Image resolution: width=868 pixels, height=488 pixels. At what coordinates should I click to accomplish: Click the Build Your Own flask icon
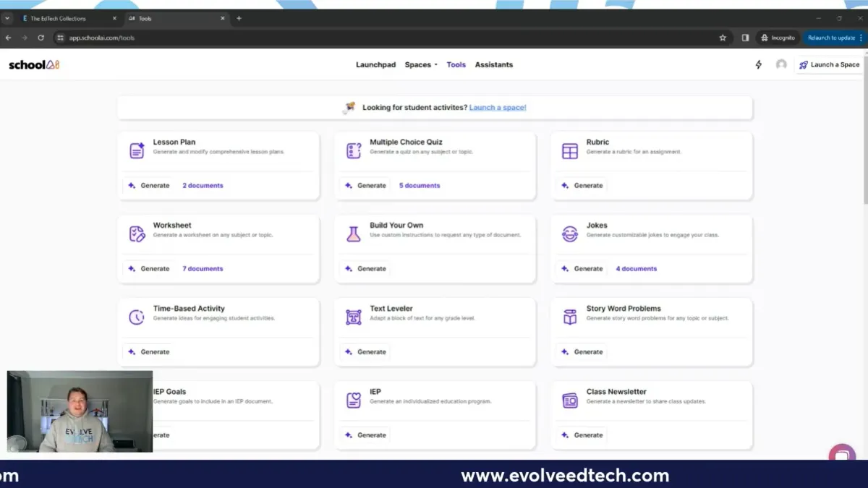click(353, 234)
